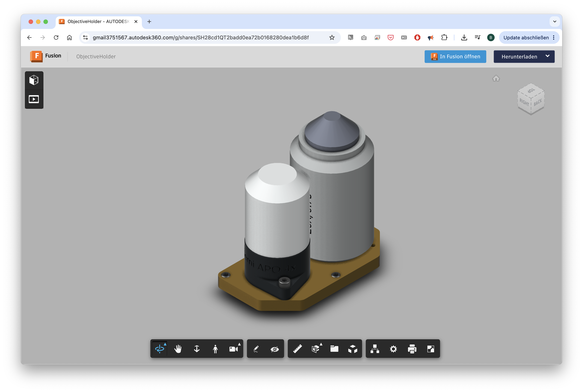Reset view with the Home icon near the ViewCube
583x392 pixels.
point(496,79)
